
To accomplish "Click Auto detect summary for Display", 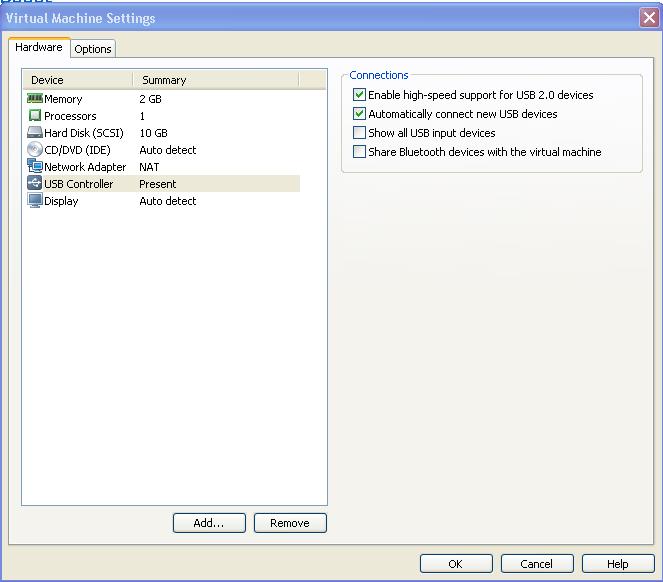I will click(168, 201).
